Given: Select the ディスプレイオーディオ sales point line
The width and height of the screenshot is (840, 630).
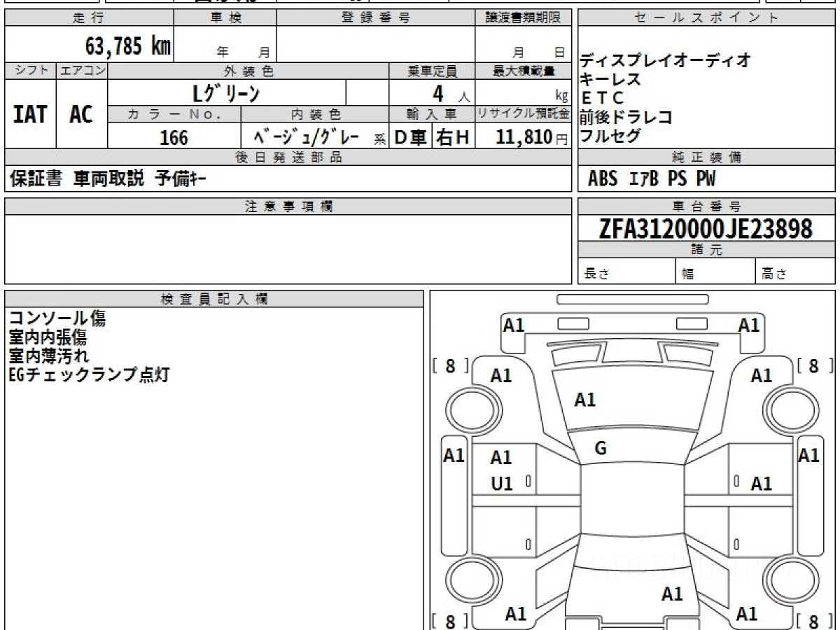Looking at the screenshot, I should [666, 61].
